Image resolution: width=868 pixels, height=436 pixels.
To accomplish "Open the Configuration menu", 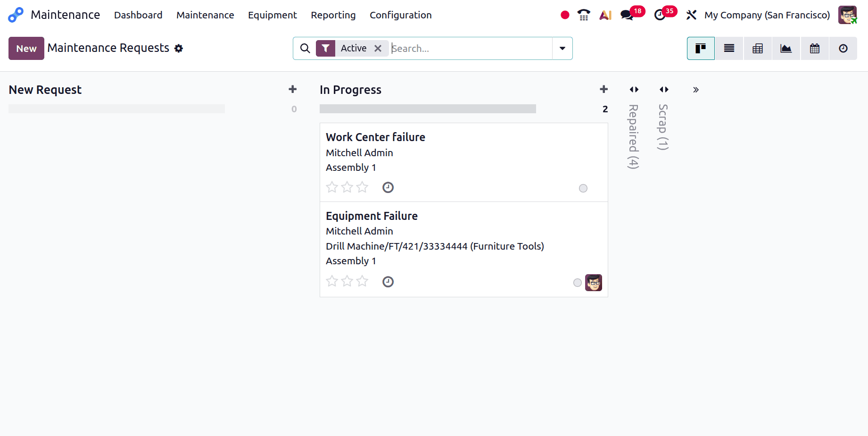I will 401,15.
